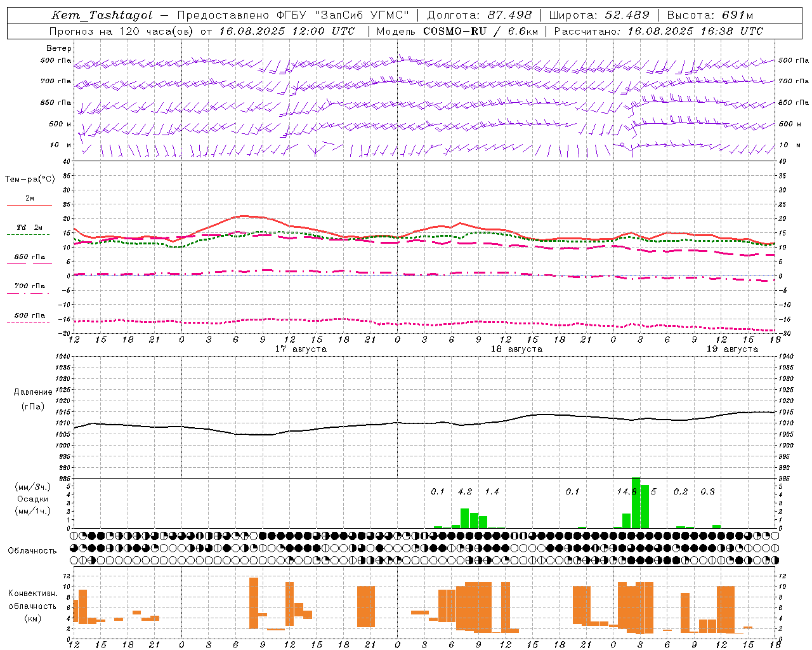Click the '4.2' precipitation total
Screen dimensions: 812x650
click(x=465, y=492)
